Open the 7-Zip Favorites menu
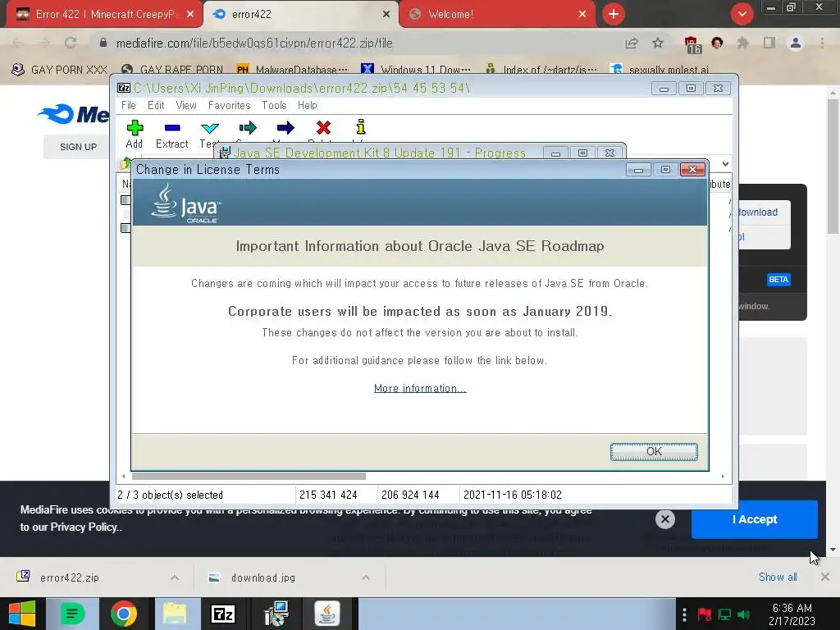Image resolution: width=840 pixels, height=630 pixels. pos(230,106)
